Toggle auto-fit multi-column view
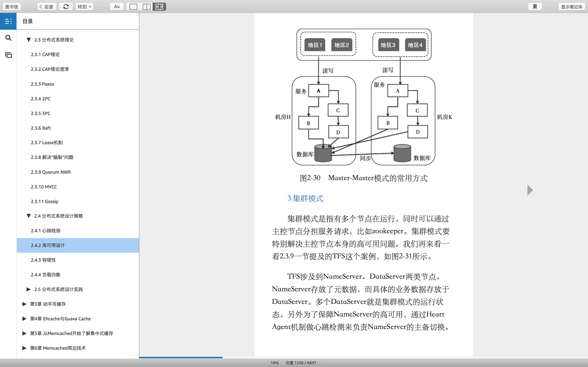The width and height of the screenshot is (588, 367). [x=159, y=7]
